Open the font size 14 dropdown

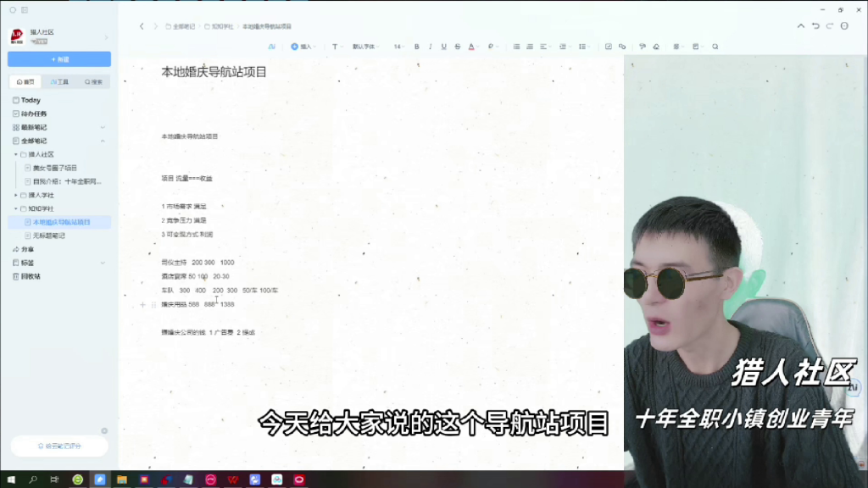click(x=398, y=47)
